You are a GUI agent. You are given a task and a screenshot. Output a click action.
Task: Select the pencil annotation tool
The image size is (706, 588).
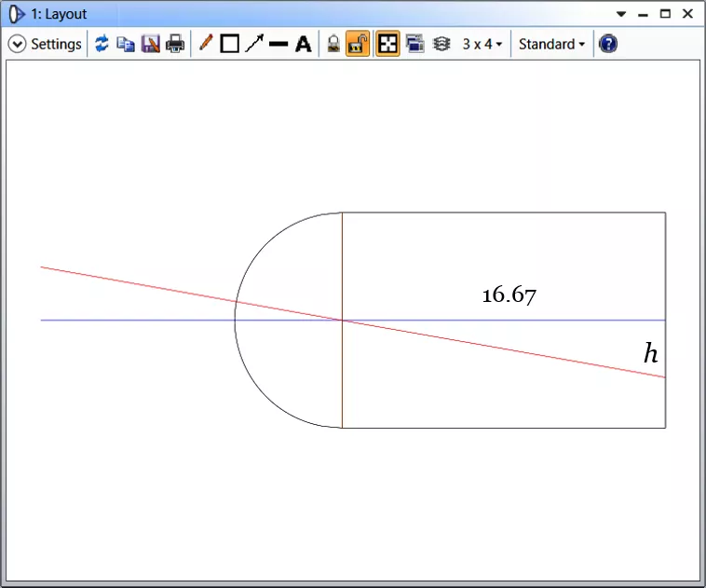206,44
